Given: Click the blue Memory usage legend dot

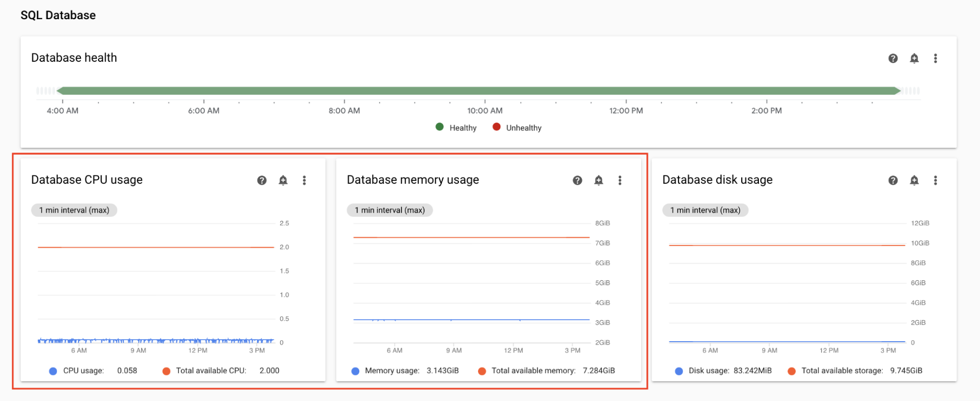Looking at the screenshot, I should pos(355,371).
